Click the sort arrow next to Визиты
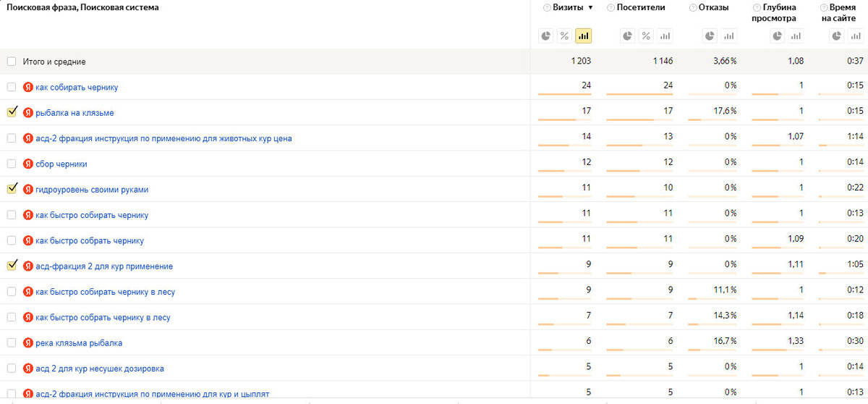This screenshot has width=868, height=404. (591, 8)
